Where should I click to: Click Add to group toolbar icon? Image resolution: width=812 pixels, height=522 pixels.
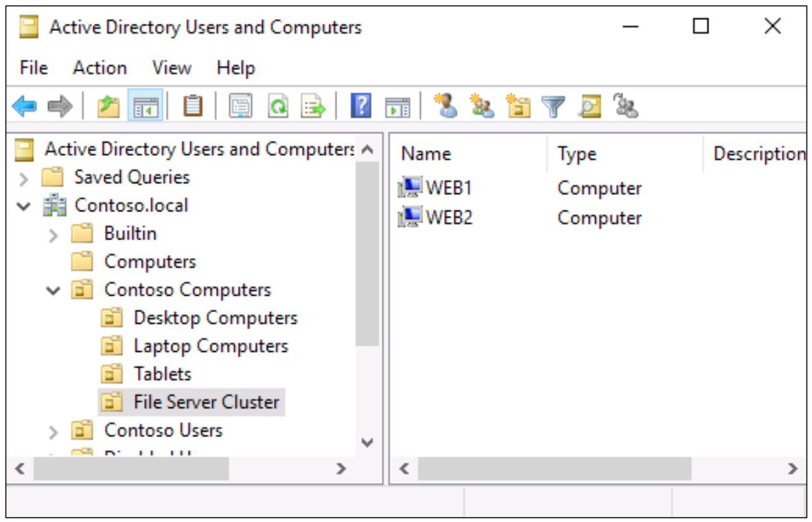coord(625,106)
